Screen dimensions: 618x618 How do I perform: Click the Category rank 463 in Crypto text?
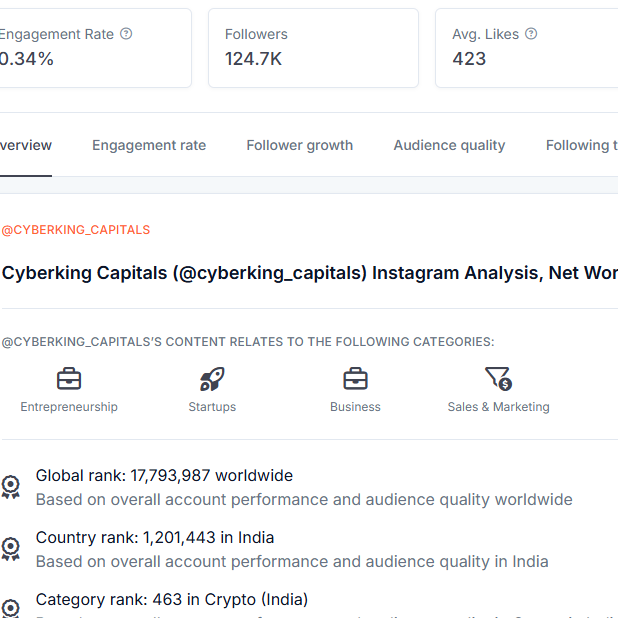tap(172, 599)
